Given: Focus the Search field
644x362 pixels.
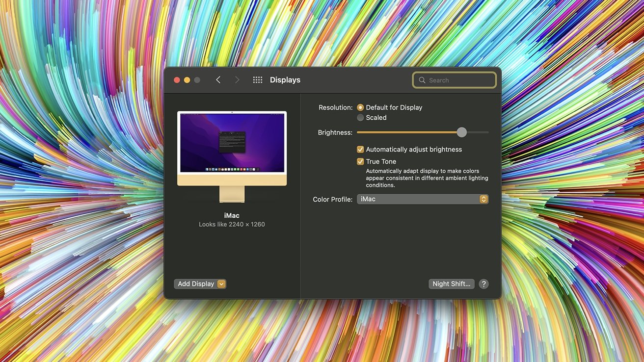Looking at the screenshot, I should click(x=455, y=80).
